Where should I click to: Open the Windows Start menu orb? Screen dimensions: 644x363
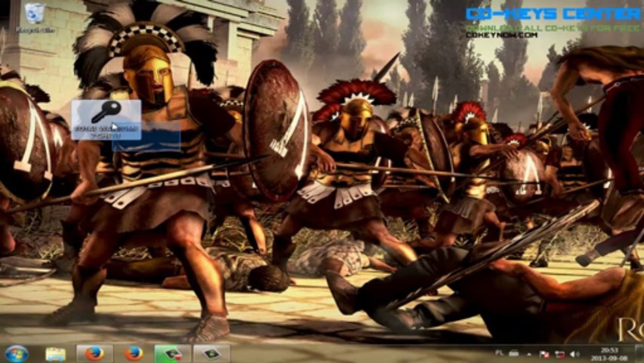17,353
